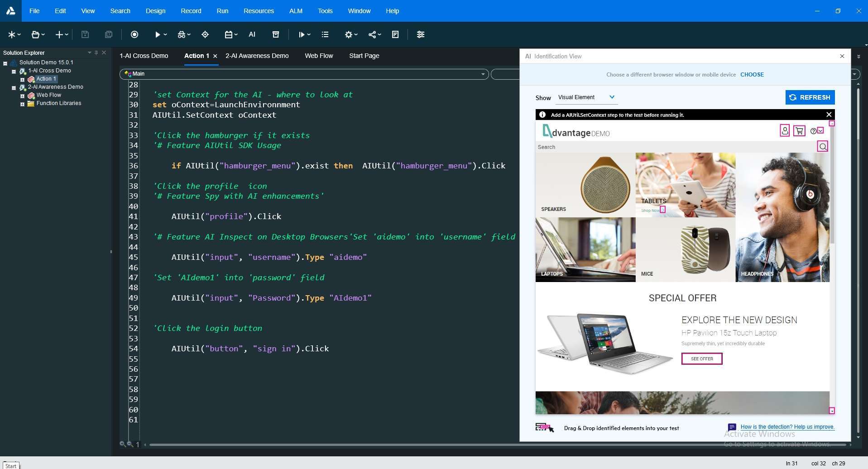Image resolution: width=868 pixels, height=469 pixels.
Task: Click the settings gear toolbar icon
Action: pos(348,34)
